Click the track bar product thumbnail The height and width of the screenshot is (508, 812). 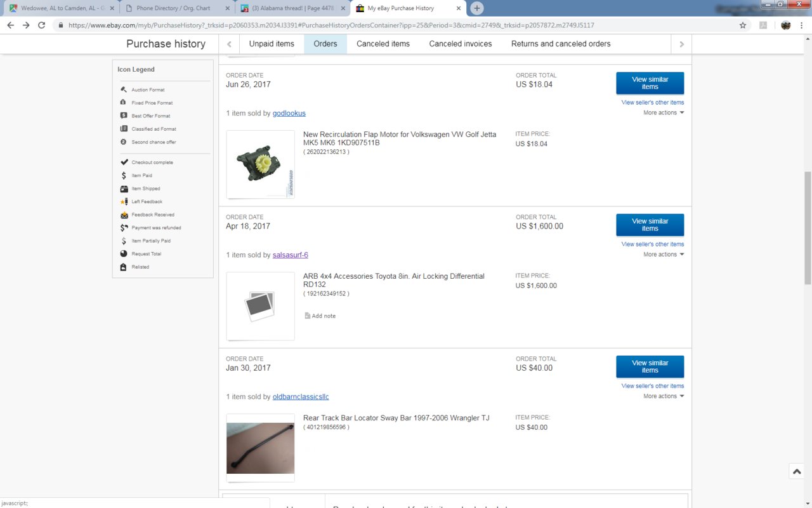click(260, 448)
